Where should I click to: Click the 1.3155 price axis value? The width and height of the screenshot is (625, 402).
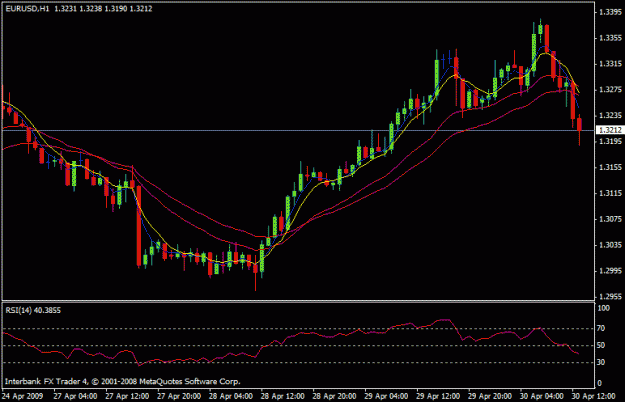(610, 168)
